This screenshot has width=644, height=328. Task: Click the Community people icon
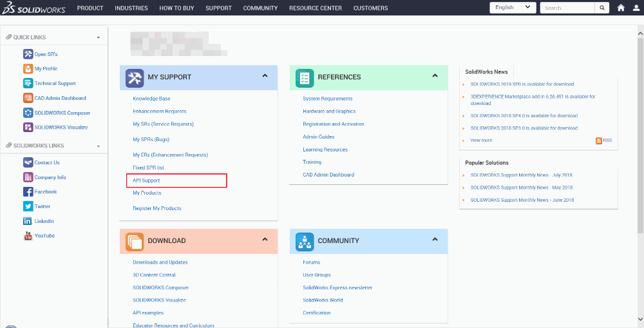tap(305, 242)
